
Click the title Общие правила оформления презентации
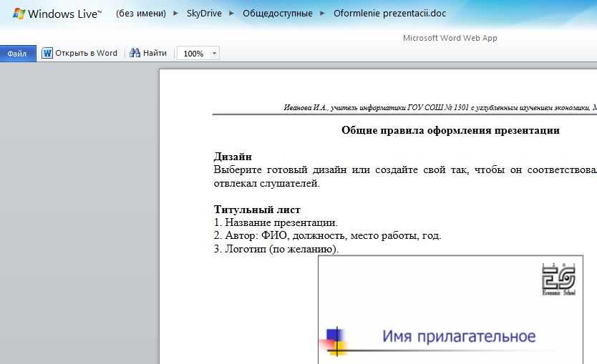click(450, 130)
